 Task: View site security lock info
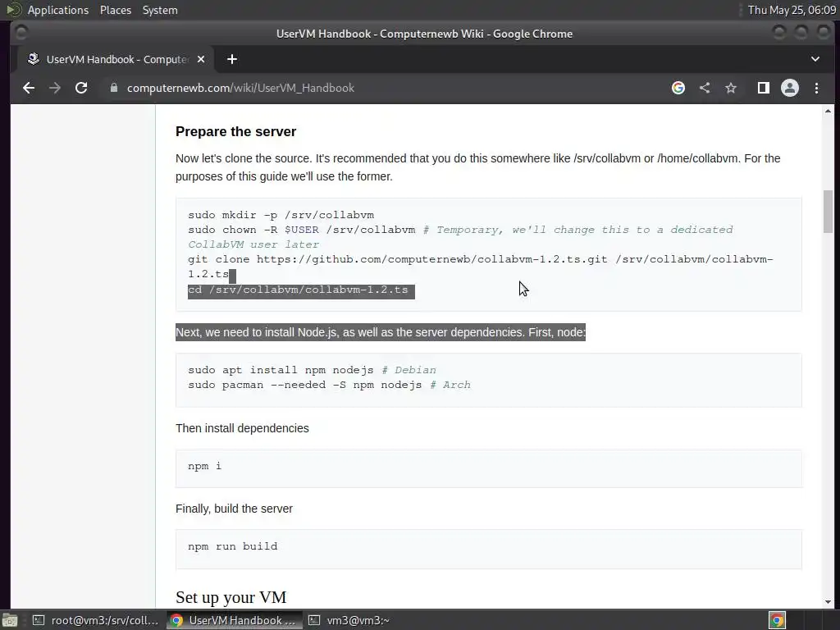113,88
